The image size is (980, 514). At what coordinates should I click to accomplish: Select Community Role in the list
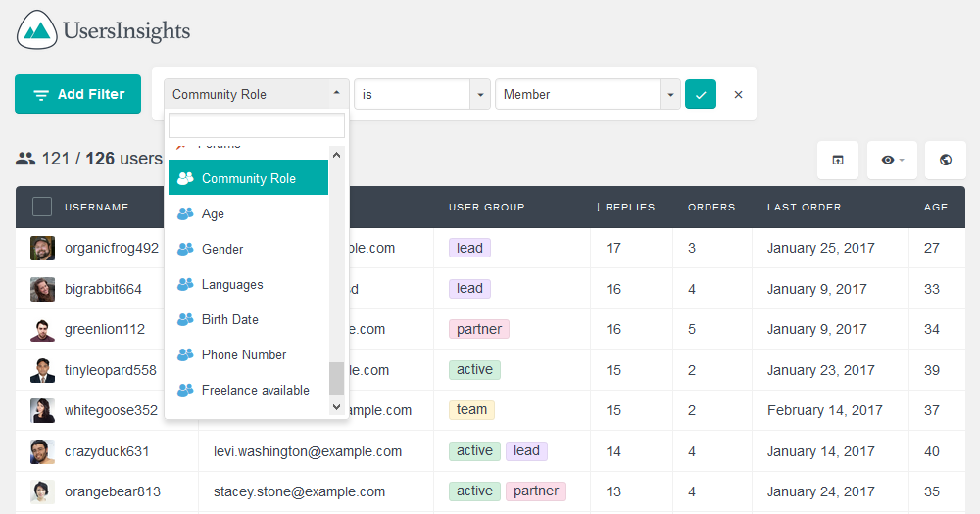[x=248, y=178]
